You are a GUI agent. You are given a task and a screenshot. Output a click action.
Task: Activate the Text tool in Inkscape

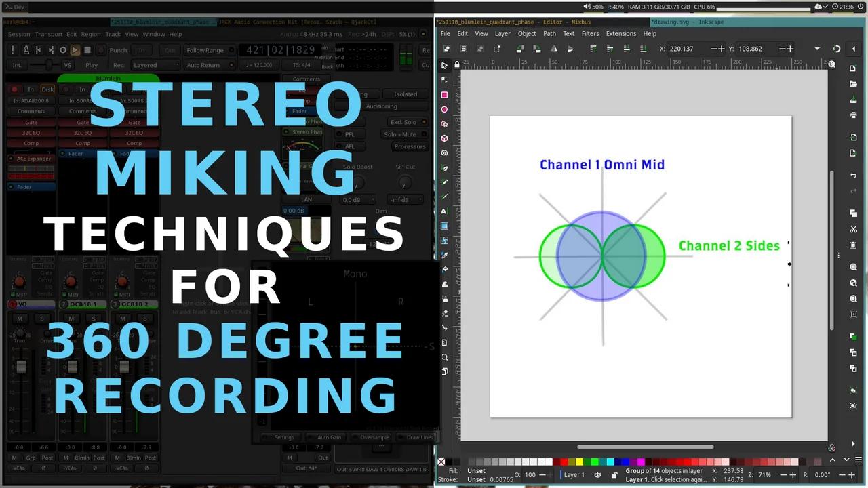(x=444, y=211)
